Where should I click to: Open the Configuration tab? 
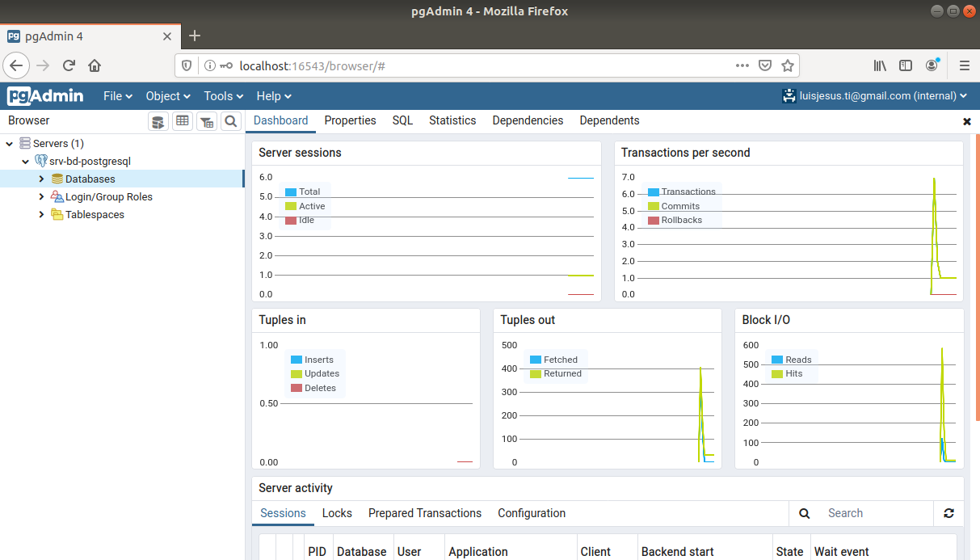(532, 513)
